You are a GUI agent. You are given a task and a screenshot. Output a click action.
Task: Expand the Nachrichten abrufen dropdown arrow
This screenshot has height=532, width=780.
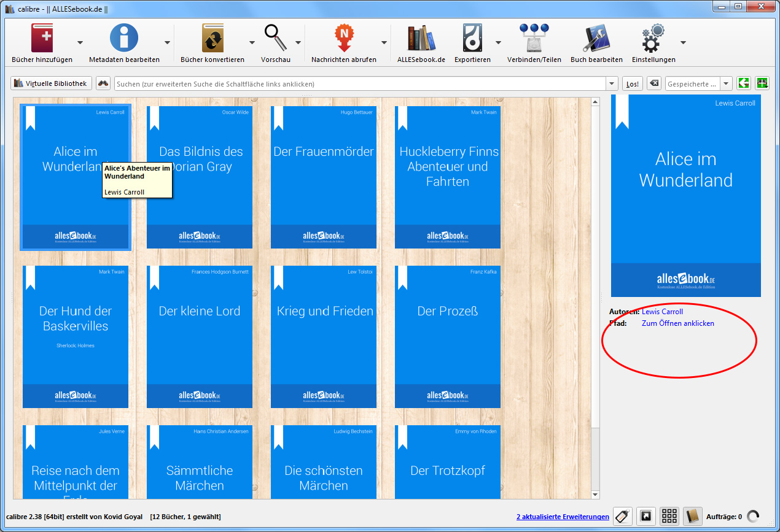coord(384,42)
